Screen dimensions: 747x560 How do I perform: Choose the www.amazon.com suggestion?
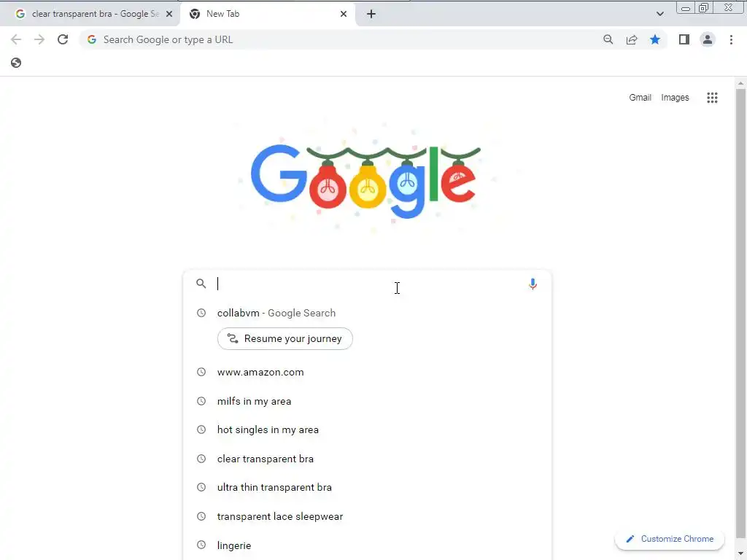[367, 372]
